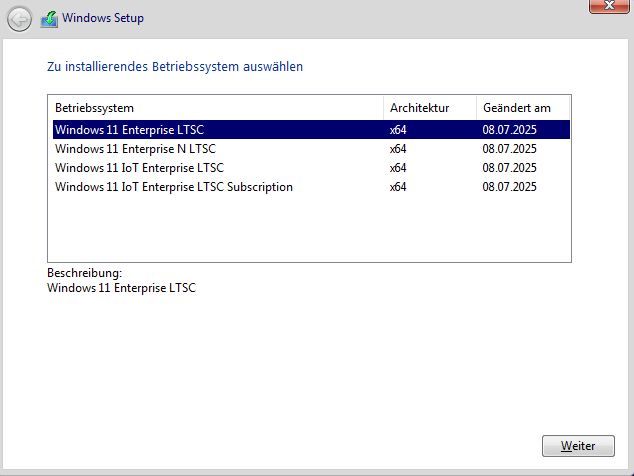Click x64 in the IoT Enterprise LTSC Subscription row
The width and height of the screenshot is (634, 476).
(x=398, y=187)
